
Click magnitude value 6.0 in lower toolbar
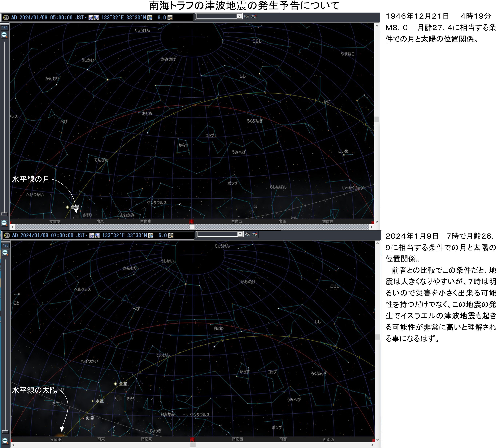[163, 235]
